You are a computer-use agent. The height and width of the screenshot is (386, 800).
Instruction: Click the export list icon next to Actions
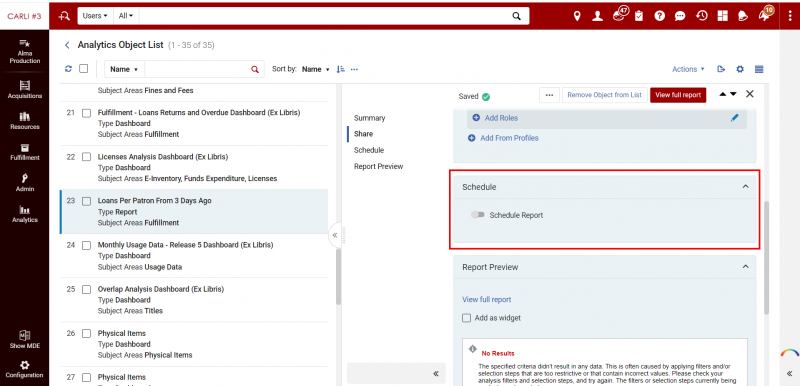[721, 69]
